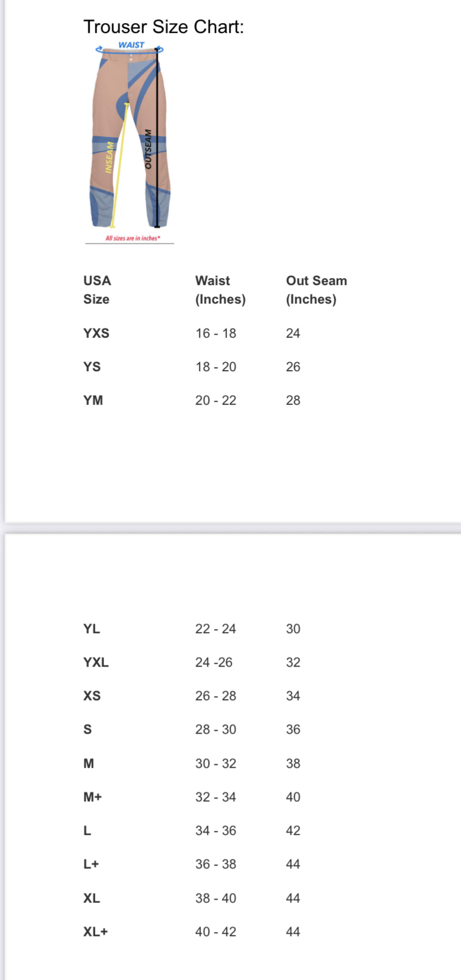Select out seam value 36
The width and height of the screenshot is (461, 980).
tap(293, 729)
